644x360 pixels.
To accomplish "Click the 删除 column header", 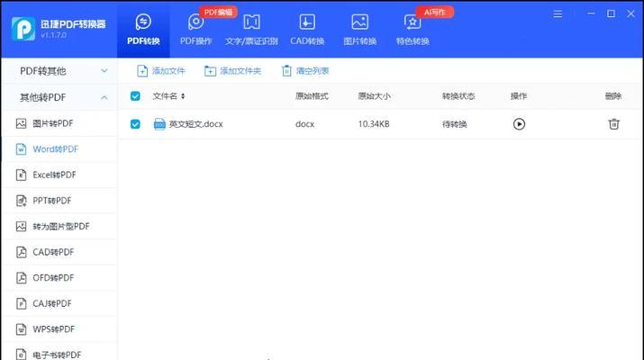I will pos(613,96).
